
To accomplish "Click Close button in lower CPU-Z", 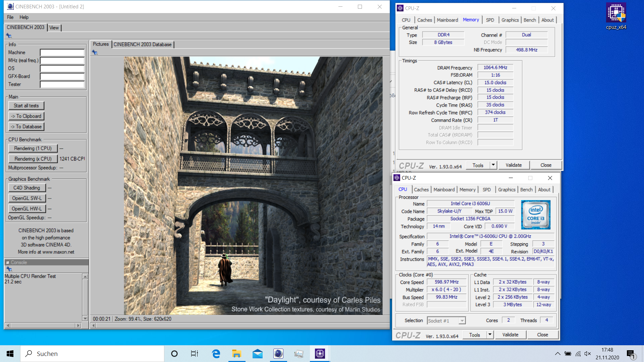I will (x=542, y=335).
